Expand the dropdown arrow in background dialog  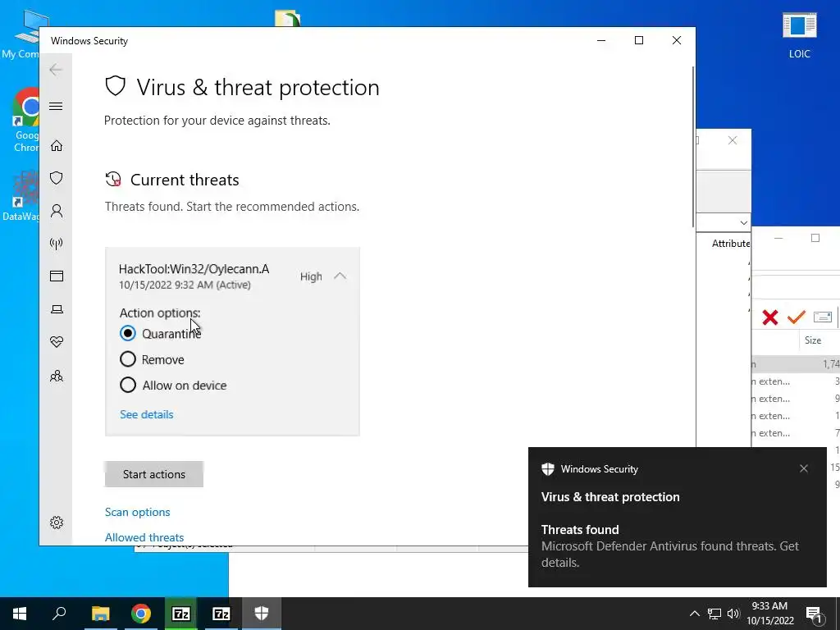tap(743, 222)
